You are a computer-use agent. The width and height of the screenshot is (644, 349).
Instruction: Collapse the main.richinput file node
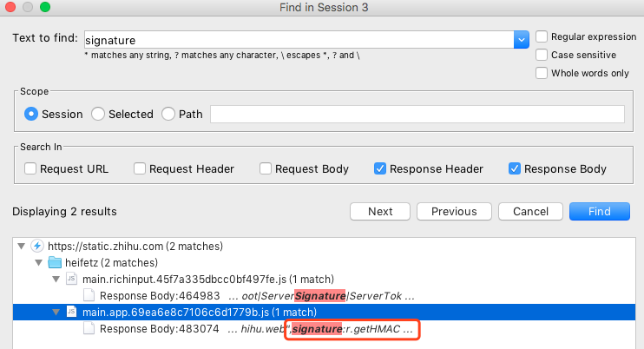point(56,279)
